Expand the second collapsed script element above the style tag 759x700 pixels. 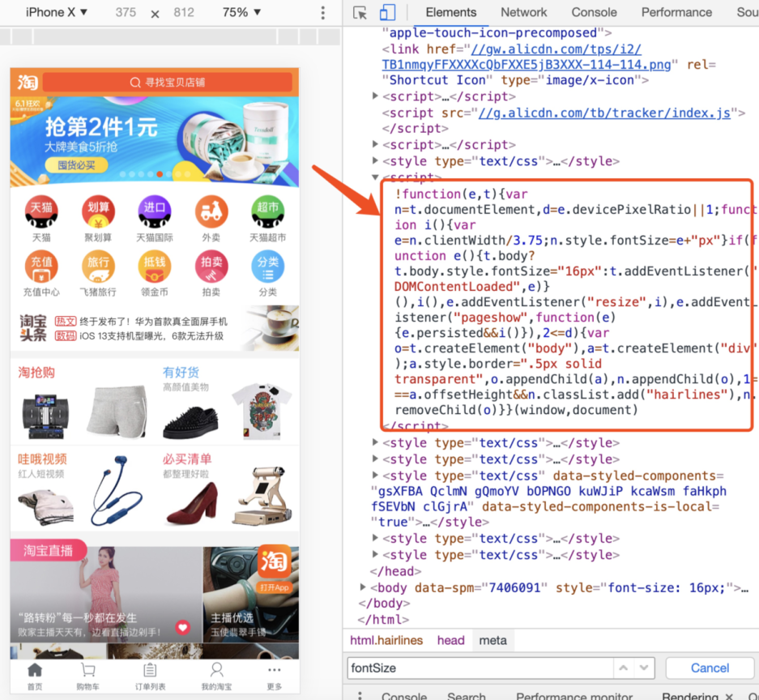click(x=375, y=144)
